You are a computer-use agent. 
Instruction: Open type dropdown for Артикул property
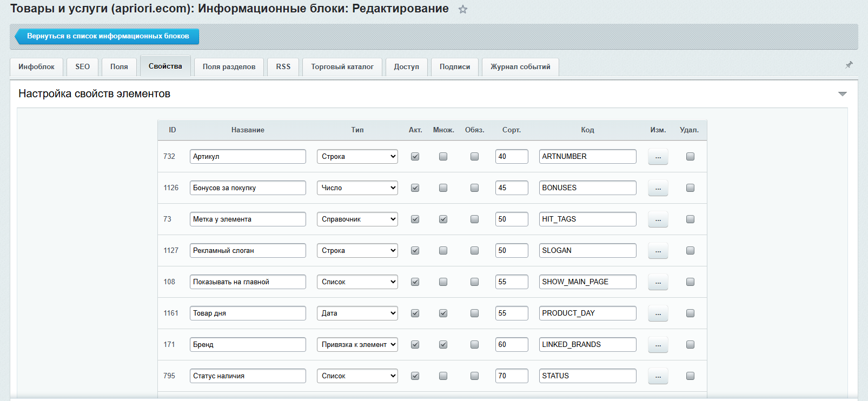[x=357, y=156]
